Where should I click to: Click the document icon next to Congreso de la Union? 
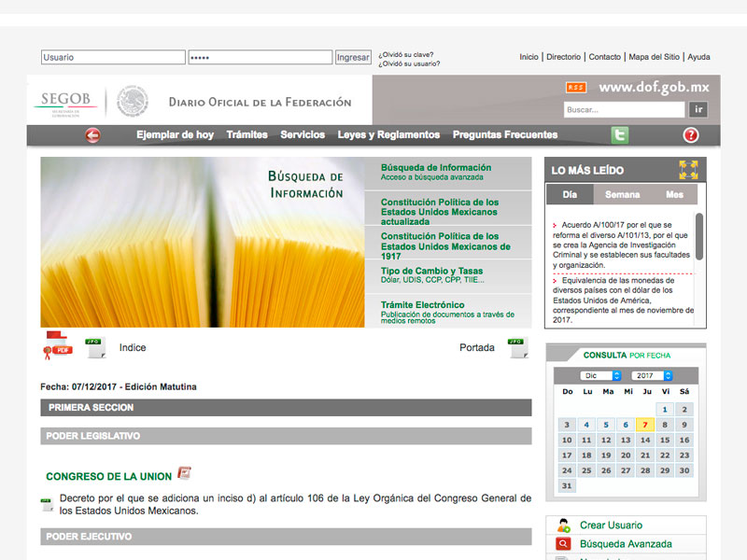click(x=185, y=473)
